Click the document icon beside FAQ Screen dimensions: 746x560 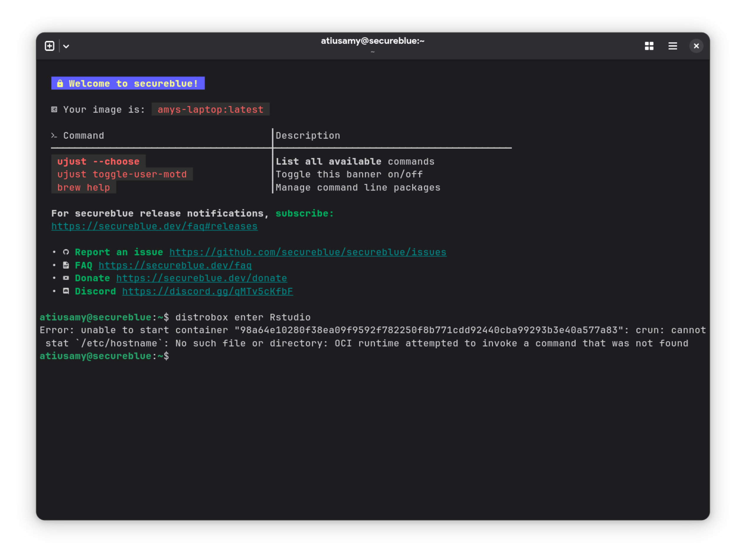coord(66,265)
